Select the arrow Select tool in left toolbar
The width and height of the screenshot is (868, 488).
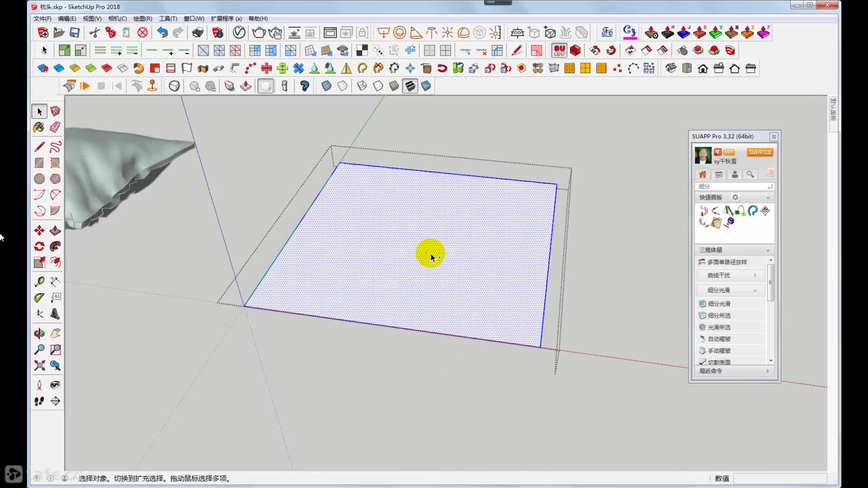pos(39,111)
